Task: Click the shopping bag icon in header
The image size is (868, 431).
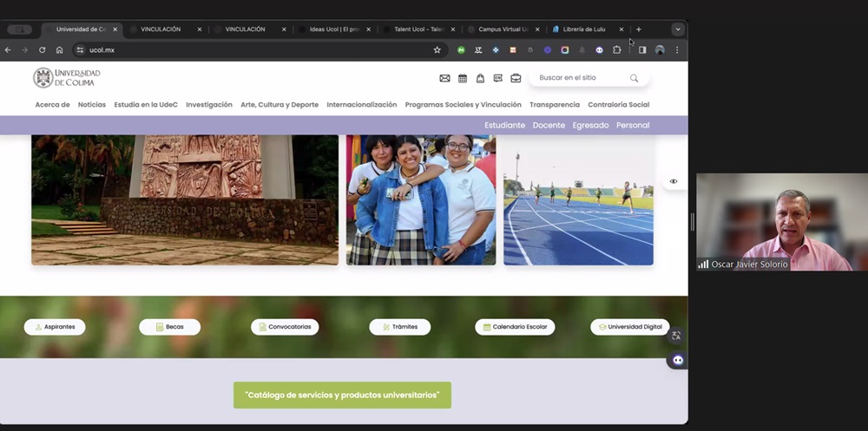Action: pyautogui.click(x=480, y=78)
